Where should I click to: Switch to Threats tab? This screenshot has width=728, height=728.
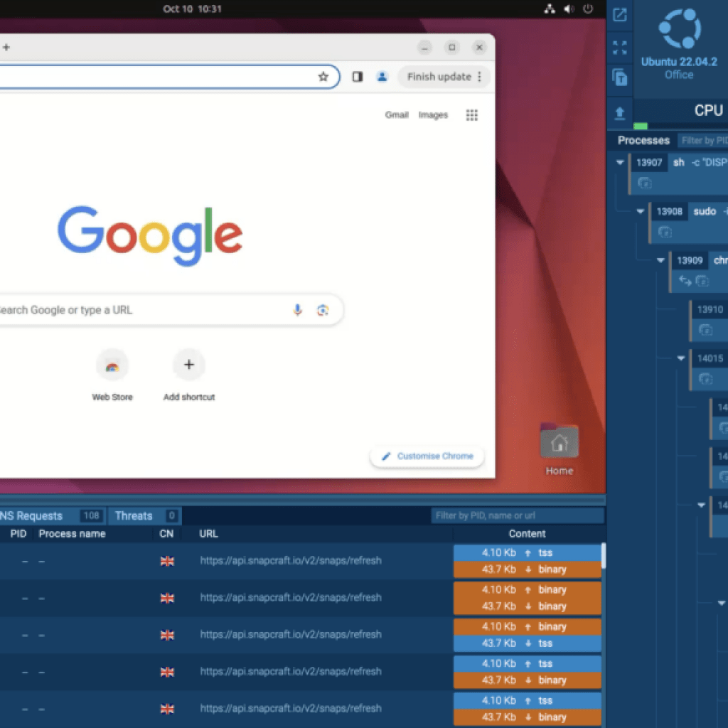(144, 516)
